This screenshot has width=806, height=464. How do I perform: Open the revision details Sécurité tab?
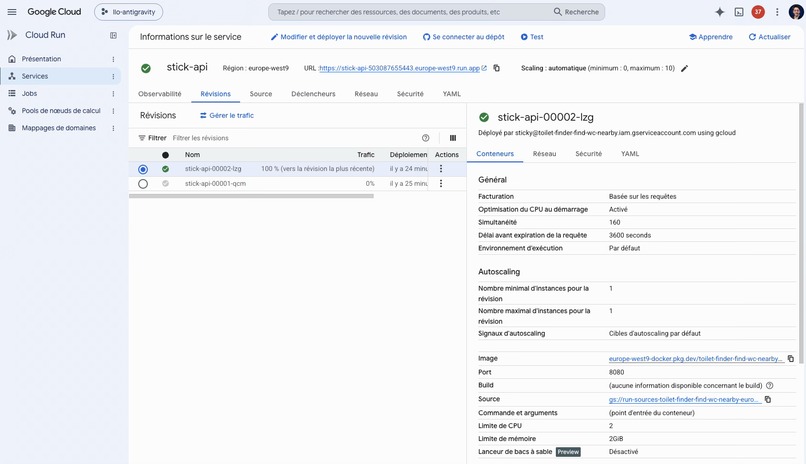pos(588,154)
